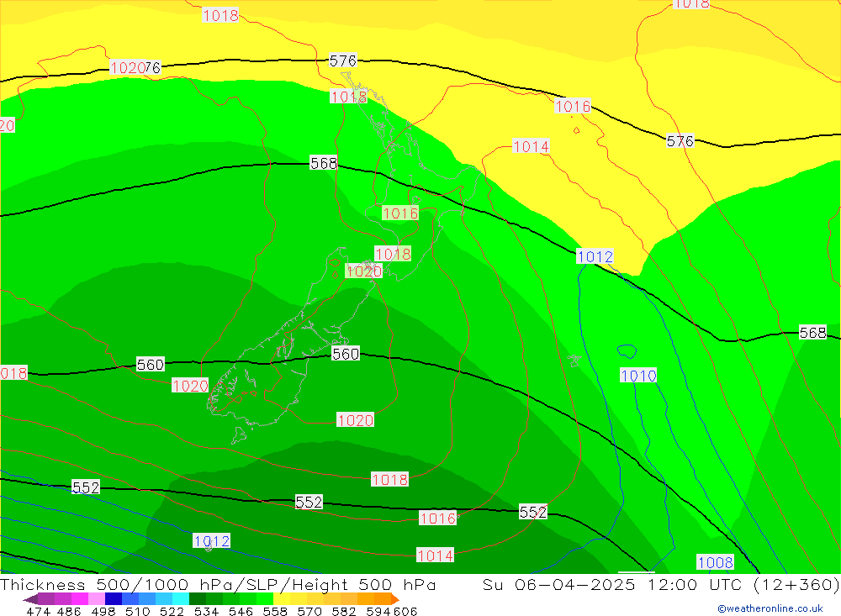The height and width of the screenshot is (616, 841).
Task: Click the blue 1008 isobar label
Action: coord(715,562)
